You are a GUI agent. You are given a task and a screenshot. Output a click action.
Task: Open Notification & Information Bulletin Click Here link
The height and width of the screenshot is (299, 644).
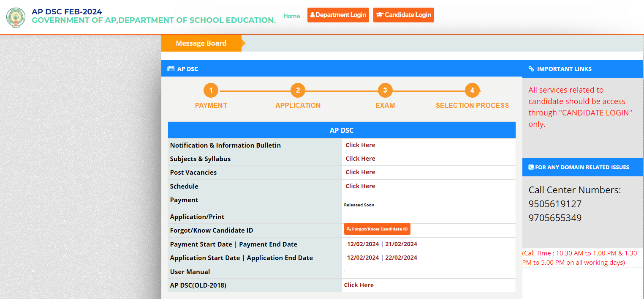click(360, 145)
